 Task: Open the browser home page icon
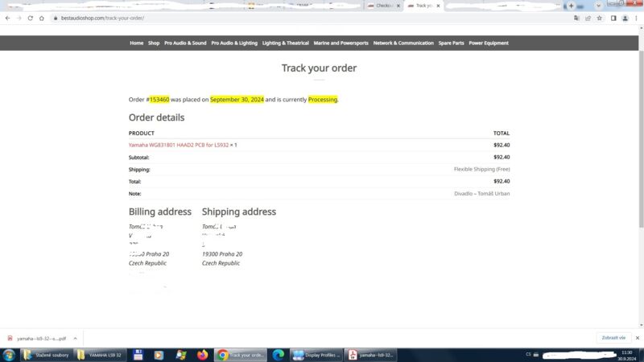click(x=42, y=18)
